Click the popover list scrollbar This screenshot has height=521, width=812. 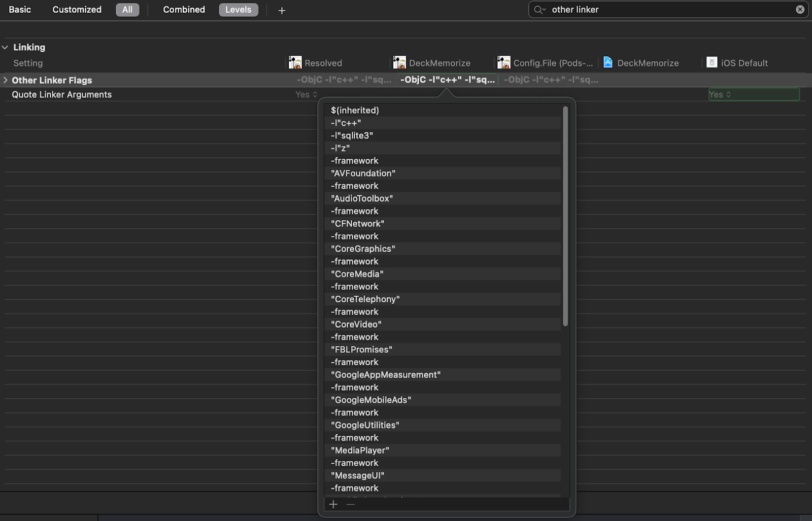(565, 216)
